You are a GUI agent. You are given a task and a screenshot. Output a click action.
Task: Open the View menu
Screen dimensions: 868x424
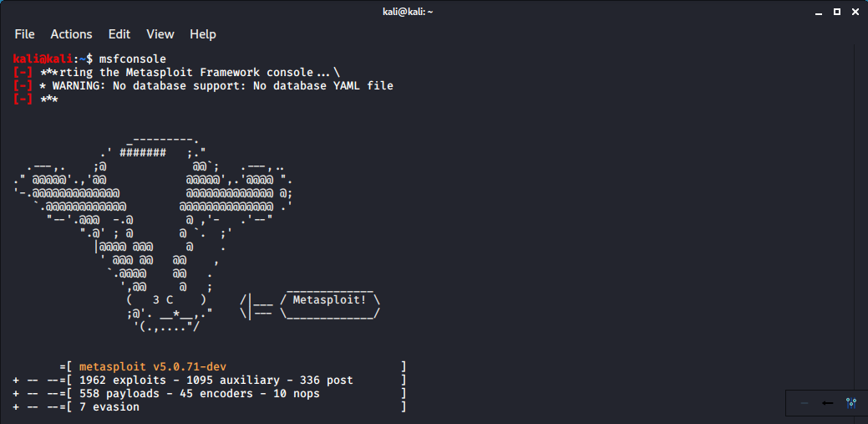[160, 34]
